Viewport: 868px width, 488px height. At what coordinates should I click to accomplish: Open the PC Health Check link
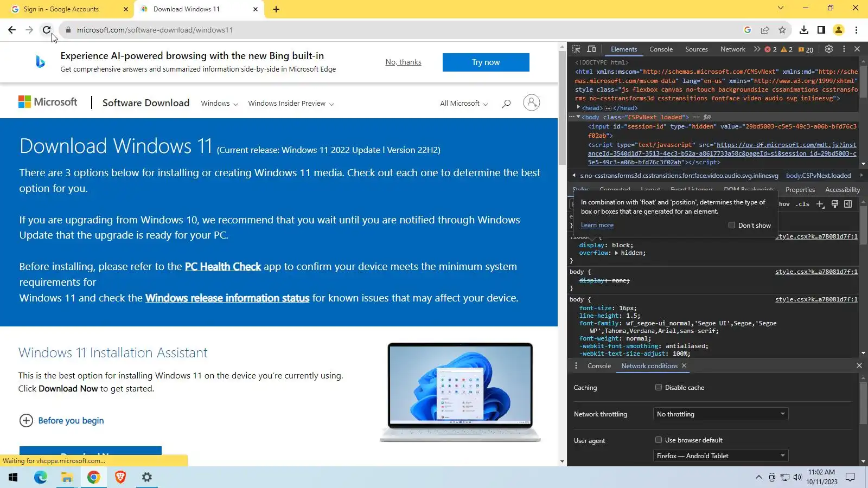[x=223, y=266]
